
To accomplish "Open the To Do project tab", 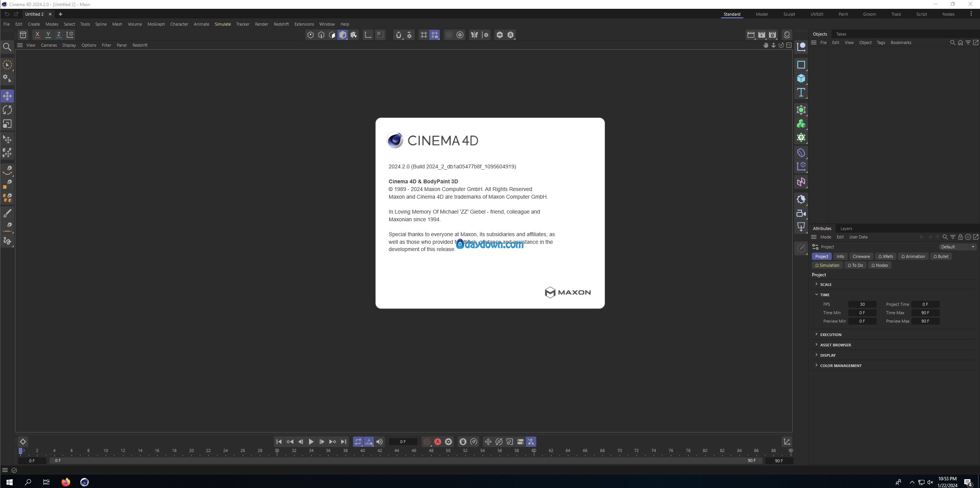I will [x=855, y=265].
